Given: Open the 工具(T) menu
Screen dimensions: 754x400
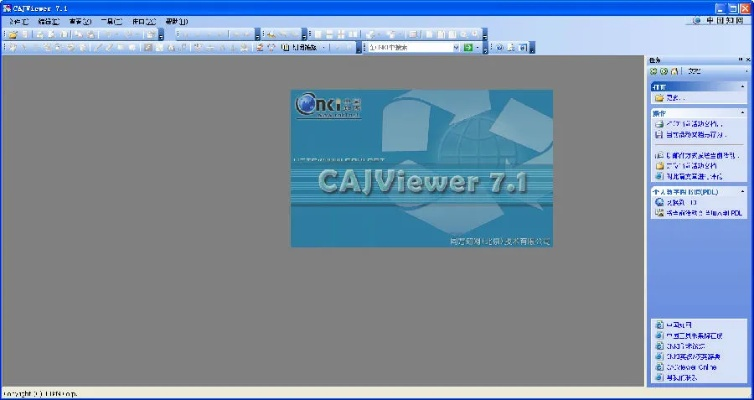Looking at the screenshot, I should 112,22.
